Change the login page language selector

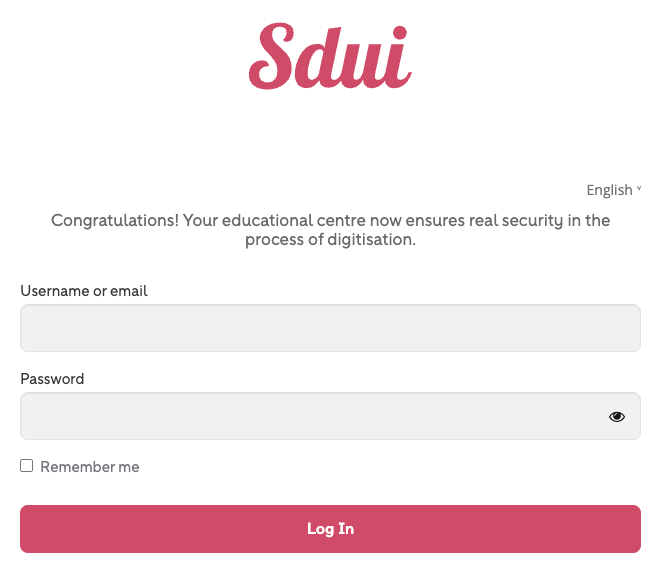pyautogui.click(x=613, y=190)
